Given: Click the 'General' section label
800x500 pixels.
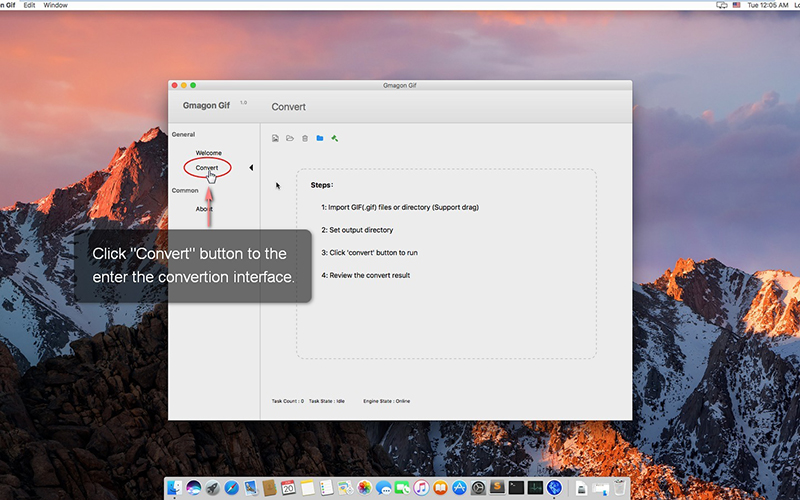Looking at the screenshot, I should pos(183,135).
